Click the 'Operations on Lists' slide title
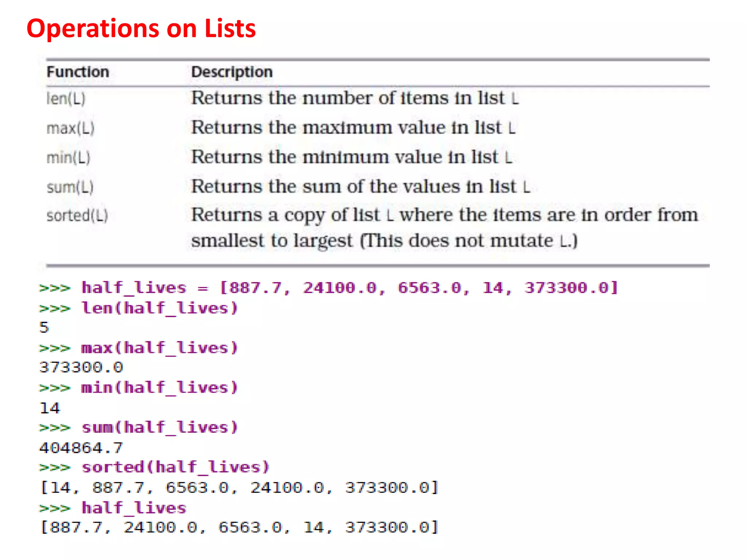The image size is (747, 560). pos(141,28)
